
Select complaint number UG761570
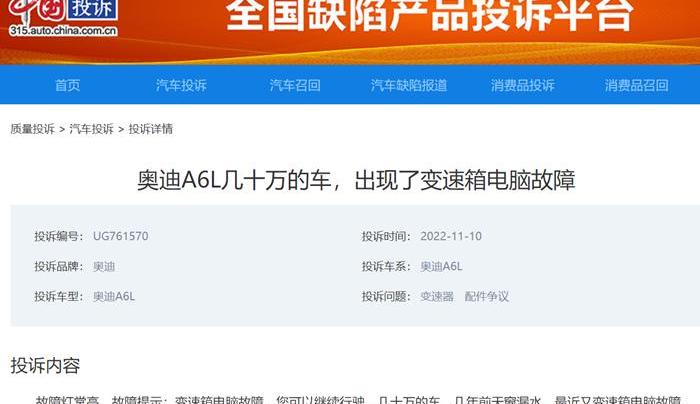[121, 236]
